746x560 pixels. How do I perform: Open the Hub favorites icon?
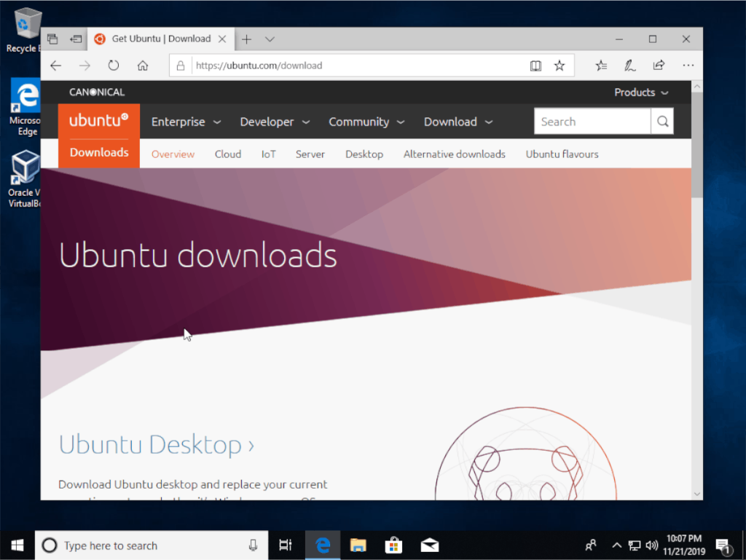tap(600, 65)
